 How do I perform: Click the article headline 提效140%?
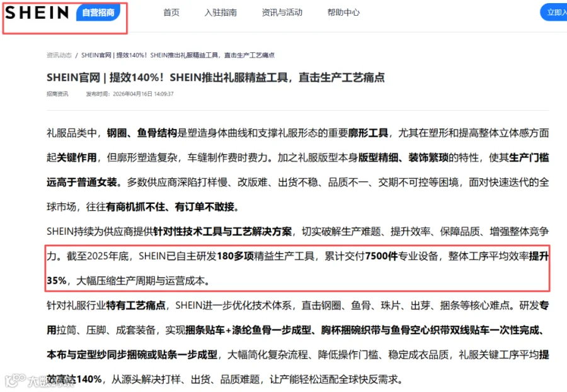[215, 77]
